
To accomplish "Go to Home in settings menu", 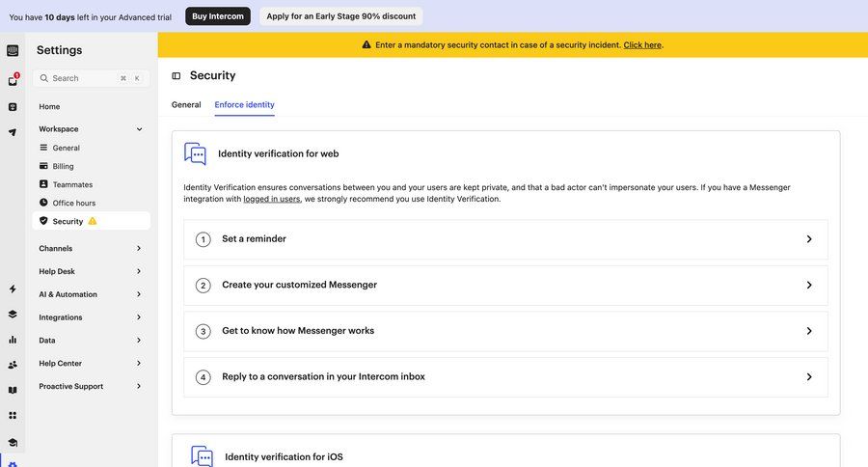I will [x=49, y=106].
